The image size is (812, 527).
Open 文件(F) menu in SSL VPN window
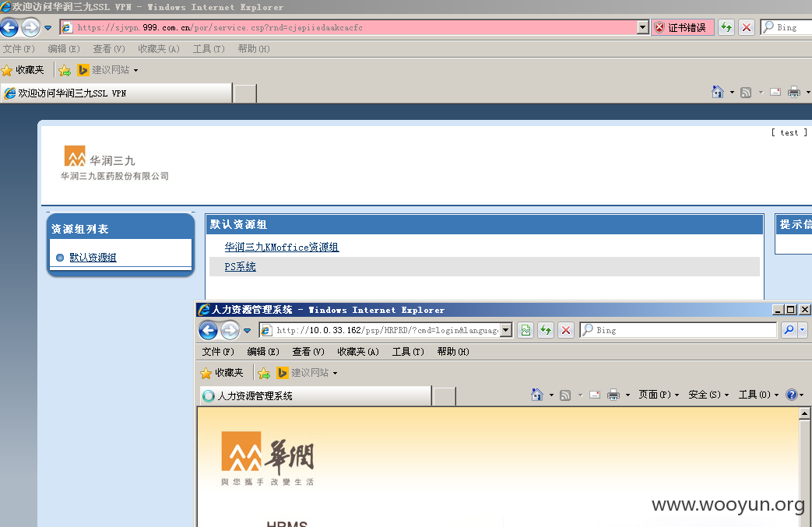pos(19,49)
